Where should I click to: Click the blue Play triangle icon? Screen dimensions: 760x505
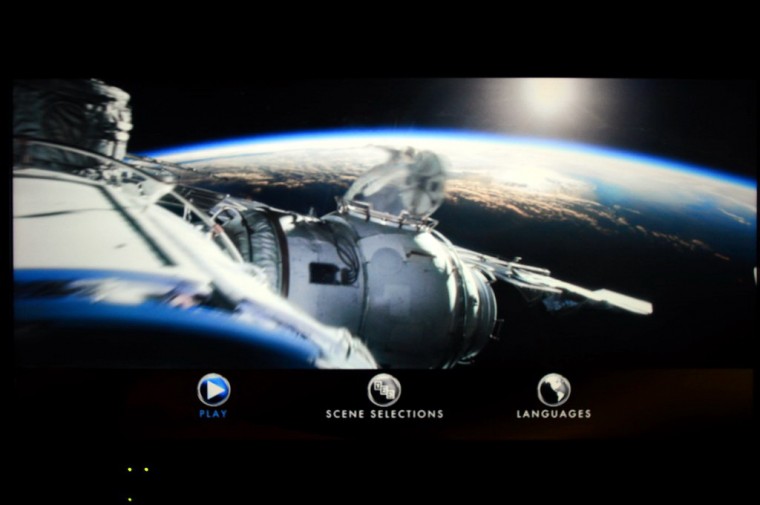tap(214, 390)
